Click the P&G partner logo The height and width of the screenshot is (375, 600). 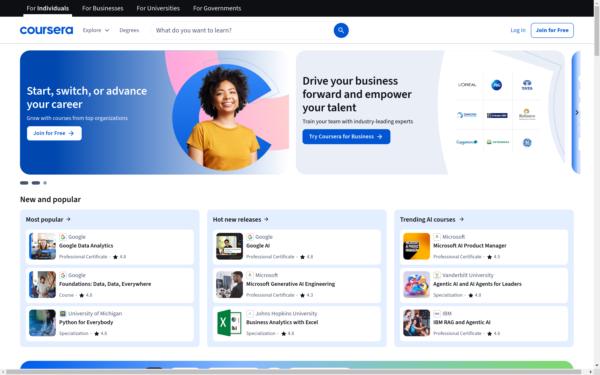coord(497,85)
